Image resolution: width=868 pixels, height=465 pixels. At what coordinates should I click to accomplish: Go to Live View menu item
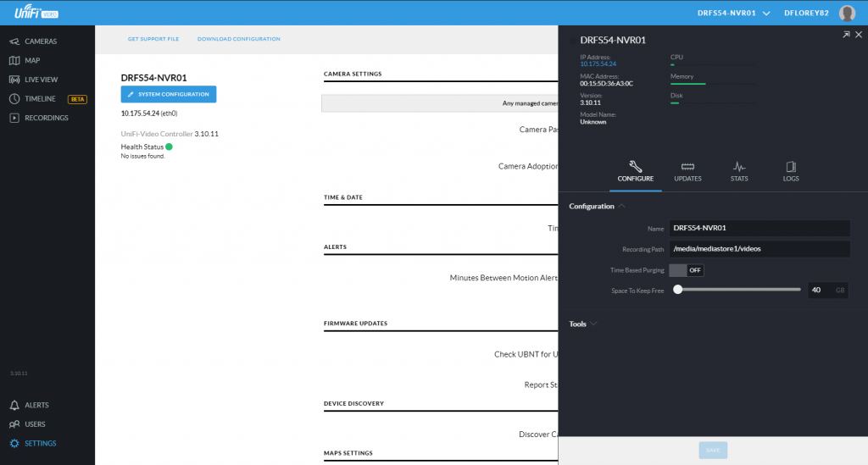tap(41, 80)
